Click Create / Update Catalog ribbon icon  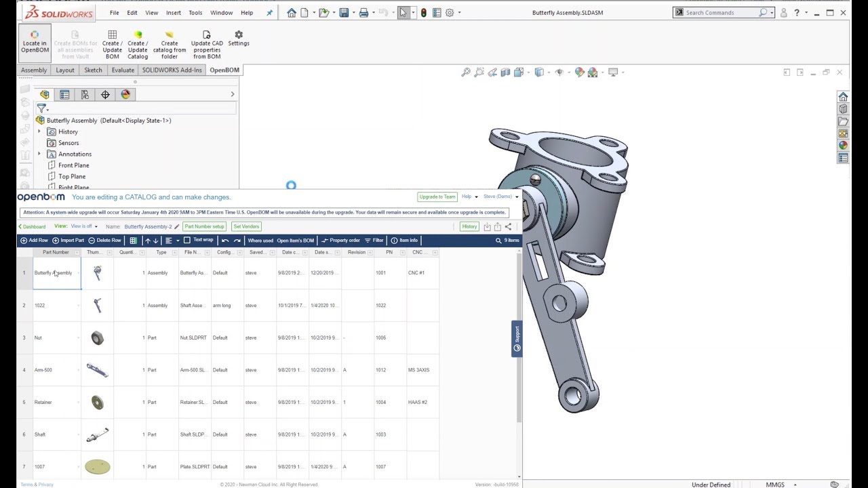(x=138, y=45)
